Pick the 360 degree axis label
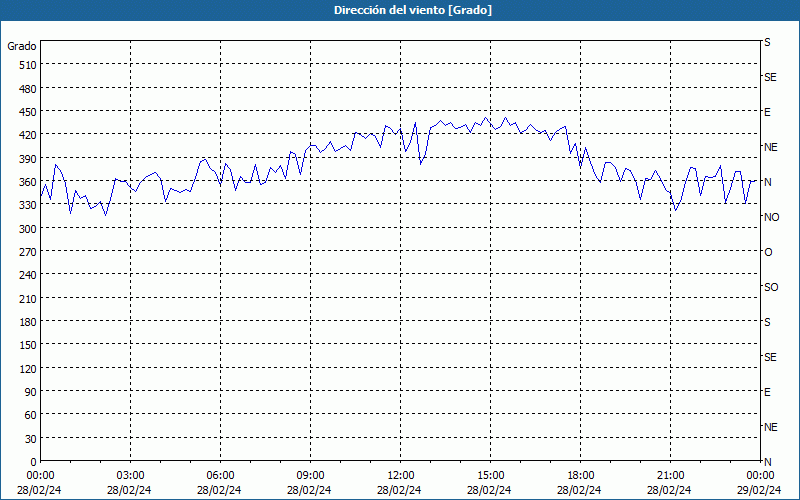This screenshot has height=500, width=800. point(28,182)
